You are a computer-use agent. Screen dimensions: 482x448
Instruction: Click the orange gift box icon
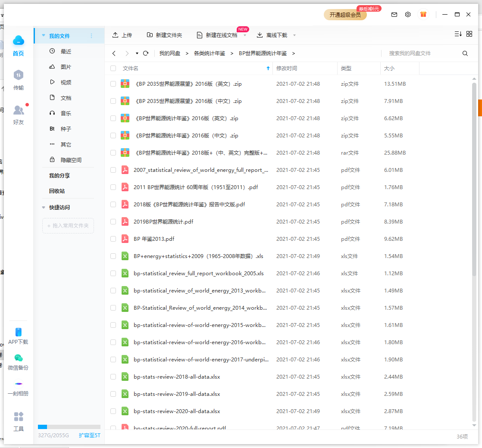tap(423, 14)
